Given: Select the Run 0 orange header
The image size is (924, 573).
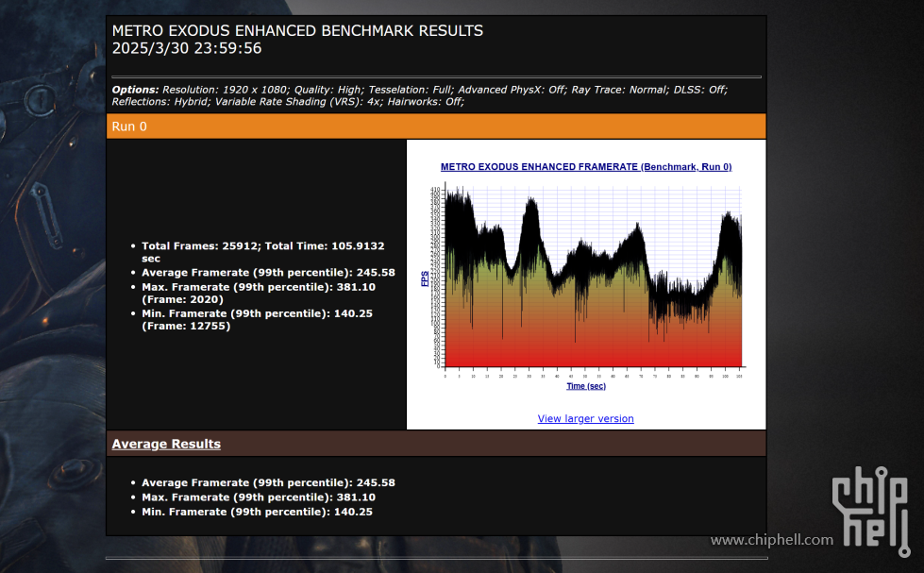Looking at the screenshot, I should click(436, 126).
